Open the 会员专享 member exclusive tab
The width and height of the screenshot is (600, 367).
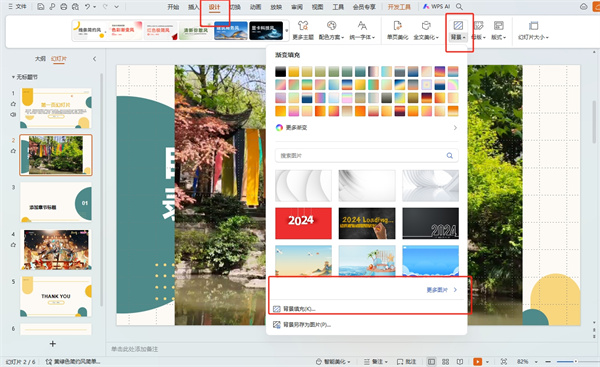(x=364, y=7)
